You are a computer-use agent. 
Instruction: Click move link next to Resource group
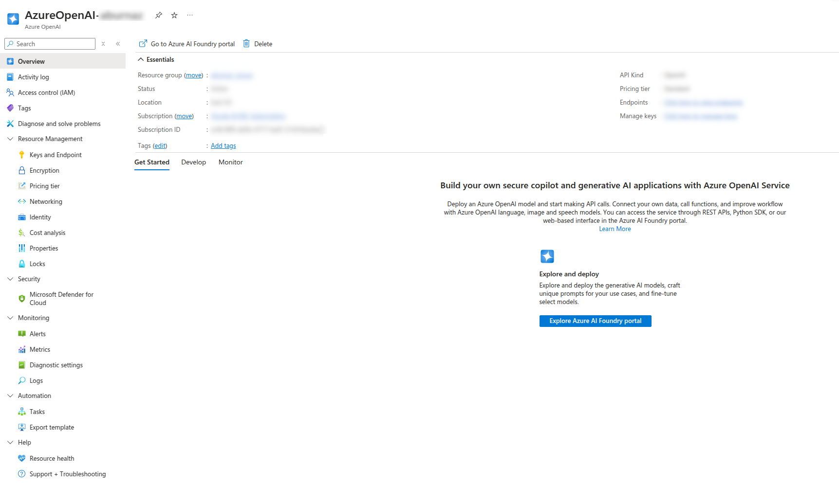coord(194,75)
